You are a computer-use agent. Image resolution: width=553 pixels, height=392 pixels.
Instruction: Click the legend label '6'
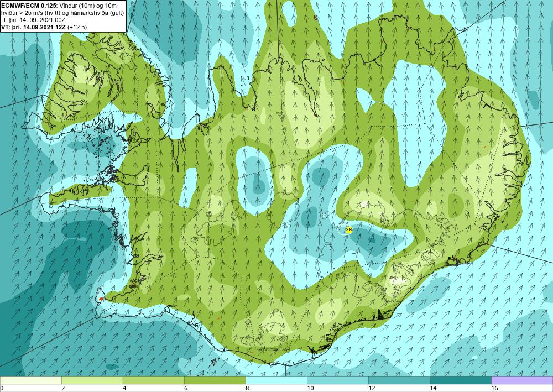pos(185,388)
